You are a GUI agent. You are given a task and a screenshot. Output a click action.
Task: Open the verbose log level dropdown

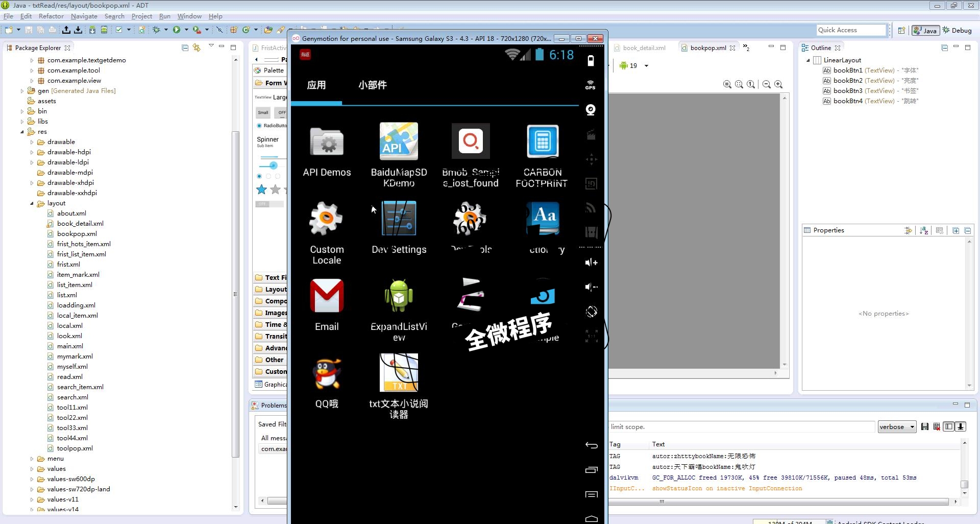[x=897, y=426]
